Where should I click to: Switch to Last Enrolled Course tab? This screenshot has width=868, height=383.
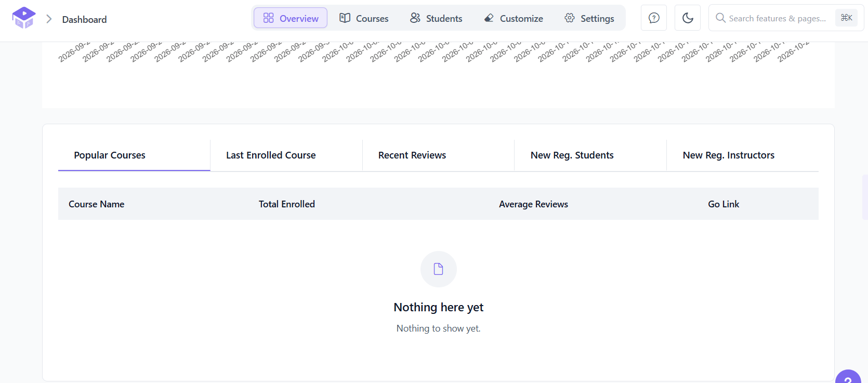tap(286, 155)
